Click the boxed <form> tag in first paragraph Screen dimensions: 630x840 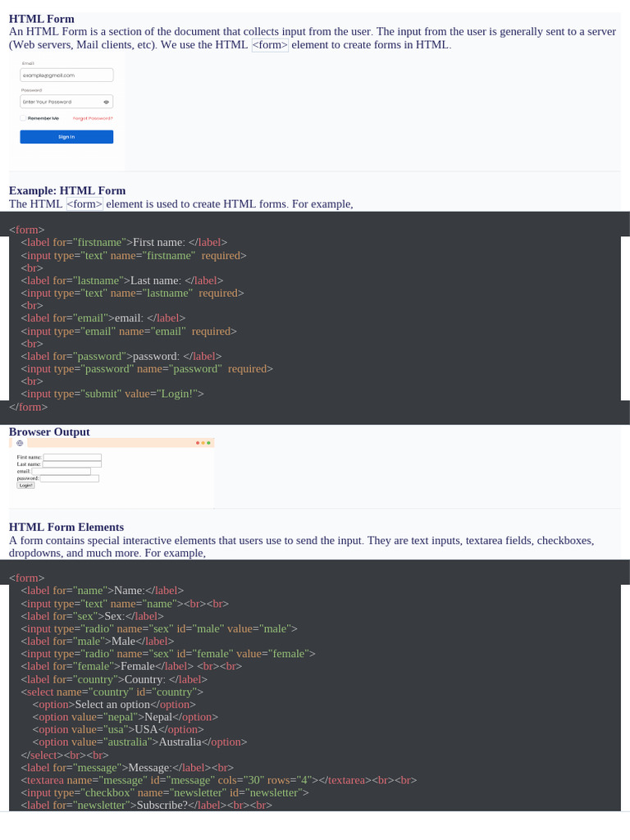(270, 45)
